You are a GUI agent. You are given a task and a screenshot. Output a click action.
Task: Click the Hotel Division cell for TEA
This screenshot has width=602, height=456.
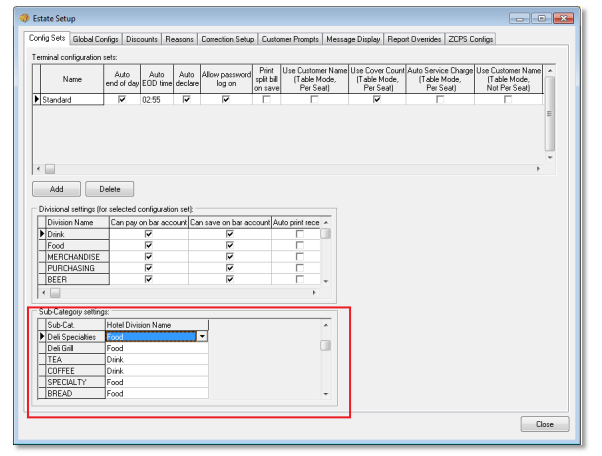coord(156,360)
